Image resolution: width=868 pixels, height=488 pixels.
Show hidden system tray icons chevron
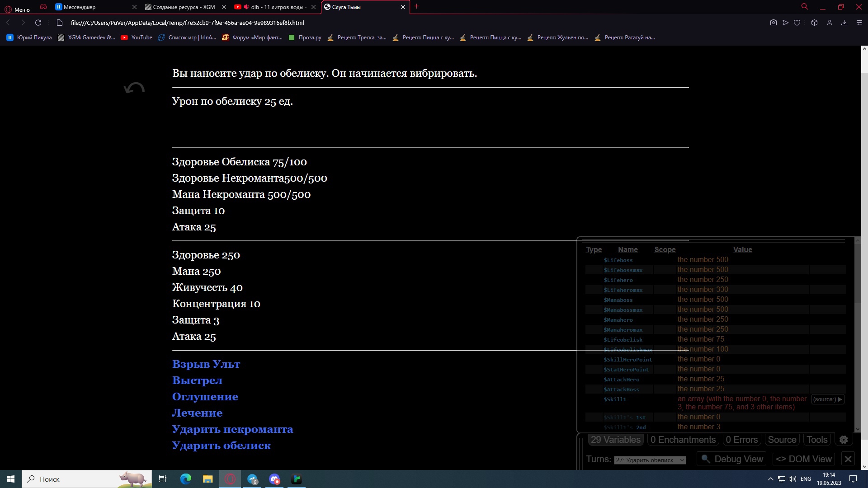click(771, 479)
